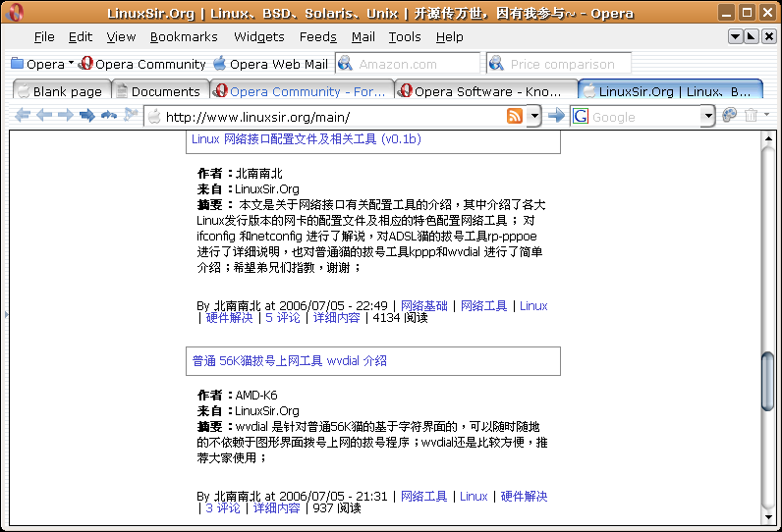
Task: Open dropdown arrow next to trash icon
Action: tap(766, 115)
